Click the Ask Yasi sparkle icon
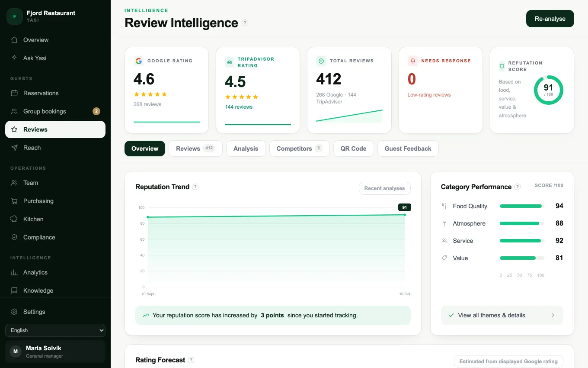 pos(14,58)
